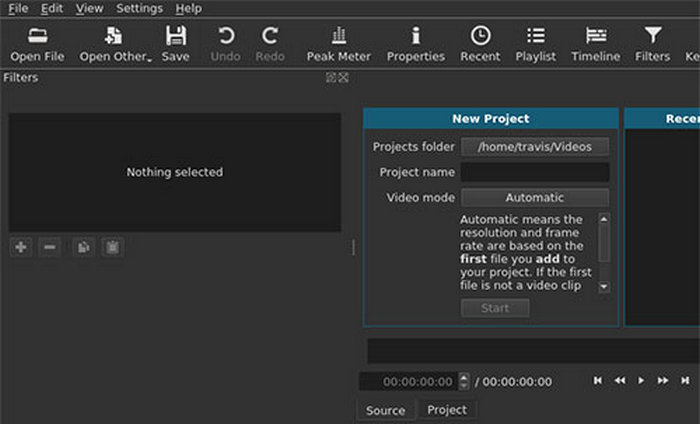The height and width of the screenshot is (424, 700).
Task: Click the panel splitter handle beside Filters
Action: pos(354,247)
